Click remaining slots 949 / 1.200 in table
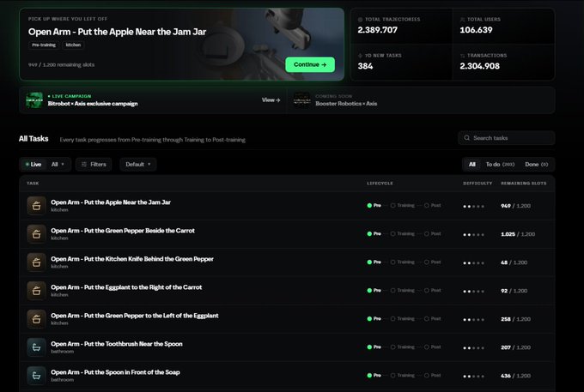 pos(515,206)
